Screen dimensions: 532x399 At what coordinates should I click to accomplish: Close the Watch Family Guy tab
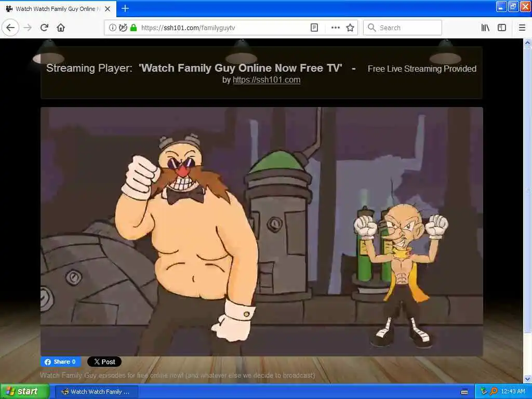pyautogui.click(x=108, y=9)
